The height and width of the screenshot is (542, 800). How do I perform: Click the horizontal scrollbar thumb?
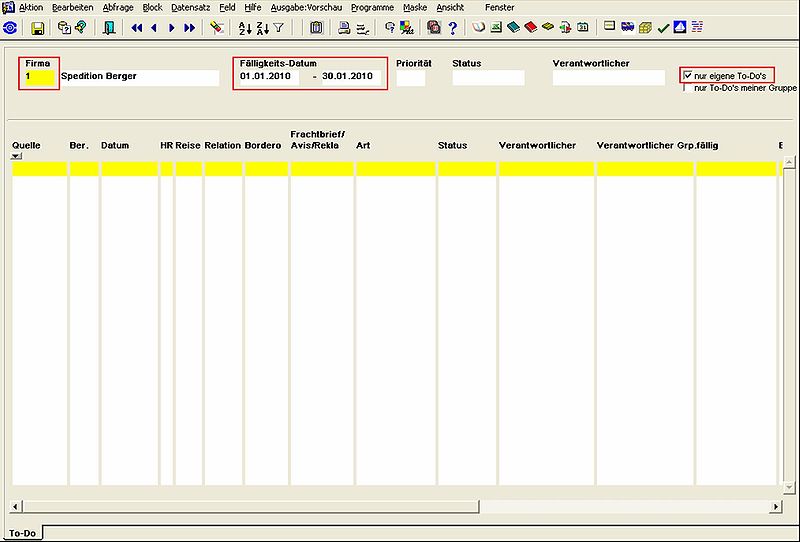tap(251, 507)
